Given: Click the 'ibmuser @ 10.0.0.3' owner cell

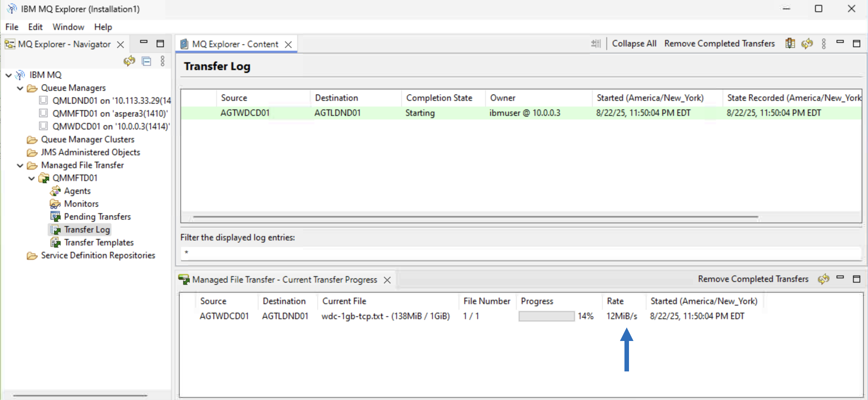Looking at the screenshot, I should pyautogui.click(x=525, y=113).
